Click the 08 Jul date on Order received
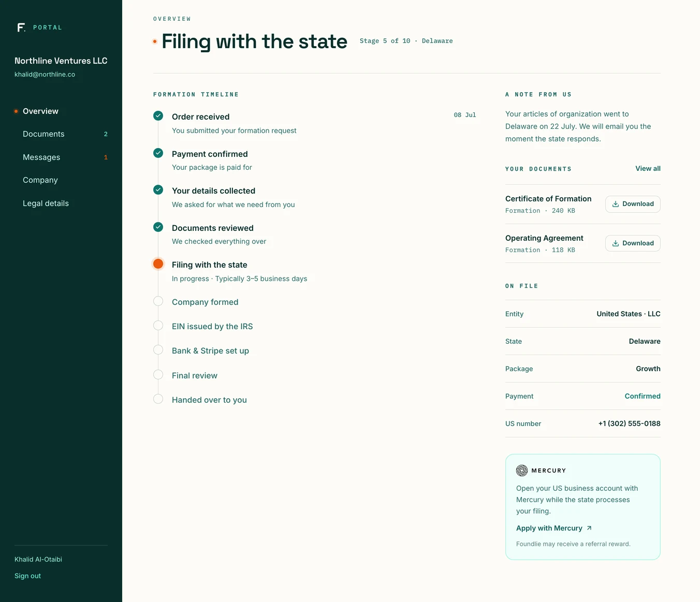 click(x=465, y=115)
